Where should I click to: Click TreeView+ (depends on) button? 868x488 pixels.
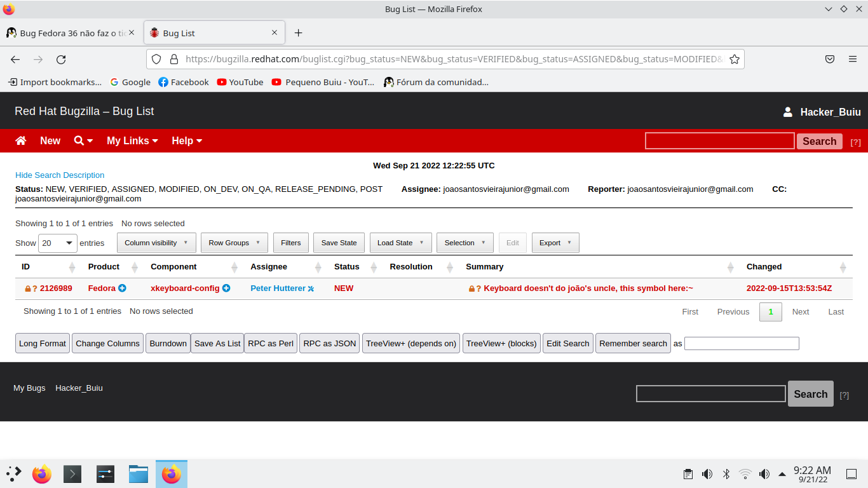[x=411, y=343]
